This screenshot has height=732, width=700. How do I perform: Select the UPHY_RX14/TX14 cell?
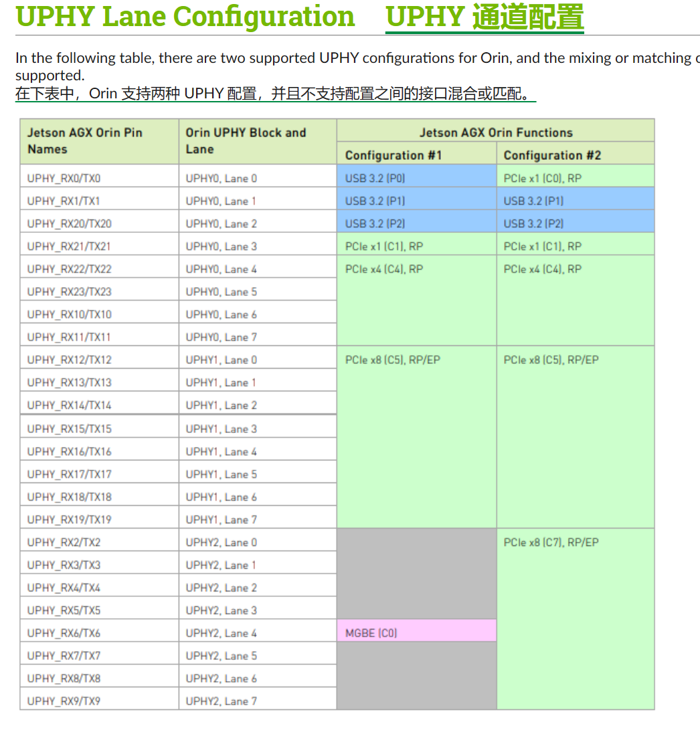coord(100,403)
